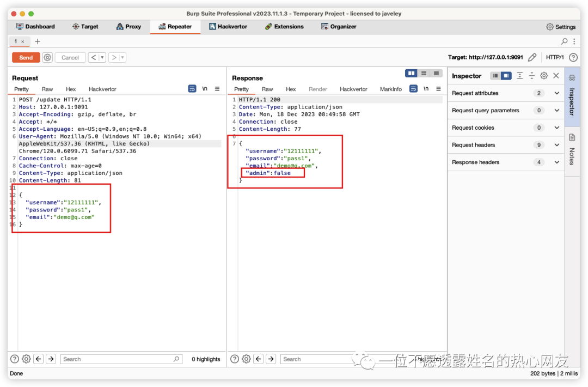Open the Hackvertor top-level tab
The height and width of the screenshot is (387, 588).
point(228,27)
